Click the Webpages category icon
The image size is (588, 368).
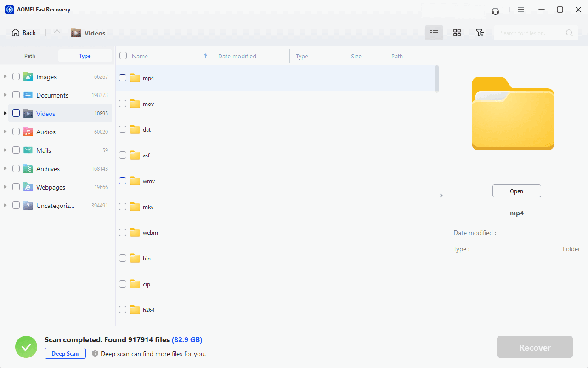point(28,187)
